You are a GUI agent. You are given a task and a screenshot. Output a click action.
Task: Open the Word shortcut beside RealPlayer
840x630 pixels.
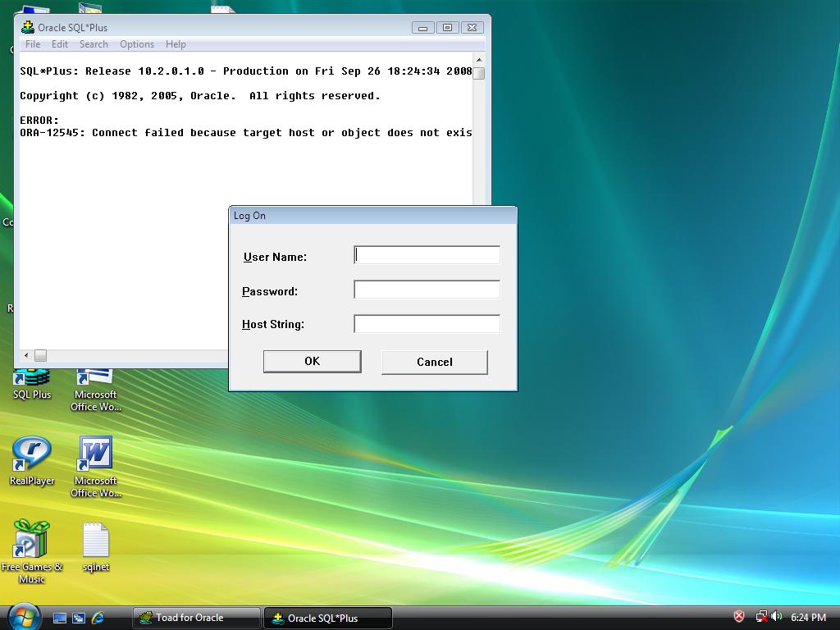(x=95, y=455)
